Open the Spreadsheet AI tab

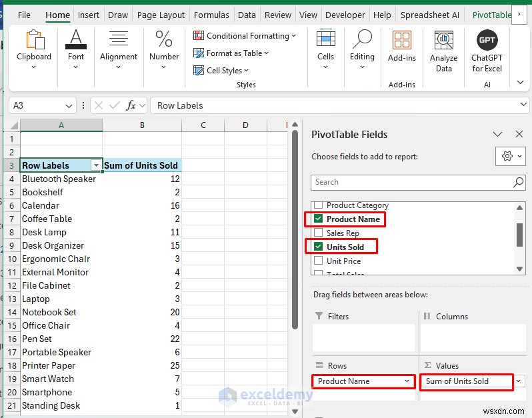click(x=429, y=15)
